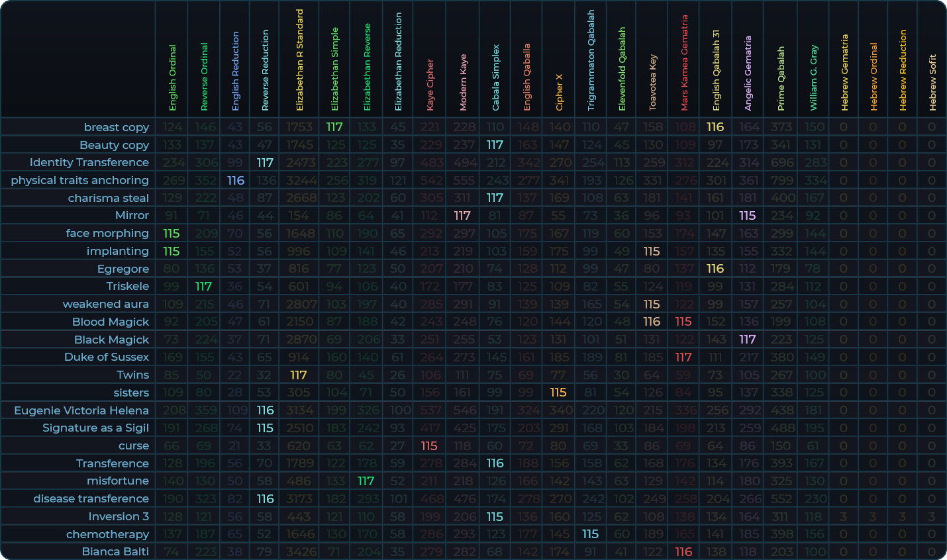Click highlighted 115 in curse row
The width and height of the screenshot is (947, 560).
pyautogui.click(x=429, y=445)
